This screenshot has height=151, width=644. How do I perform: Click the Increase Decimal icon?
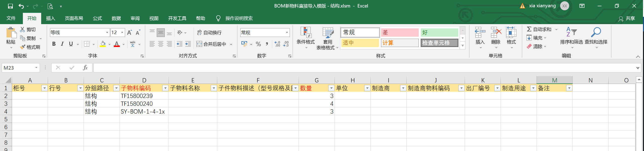click(x=277, y=44)
